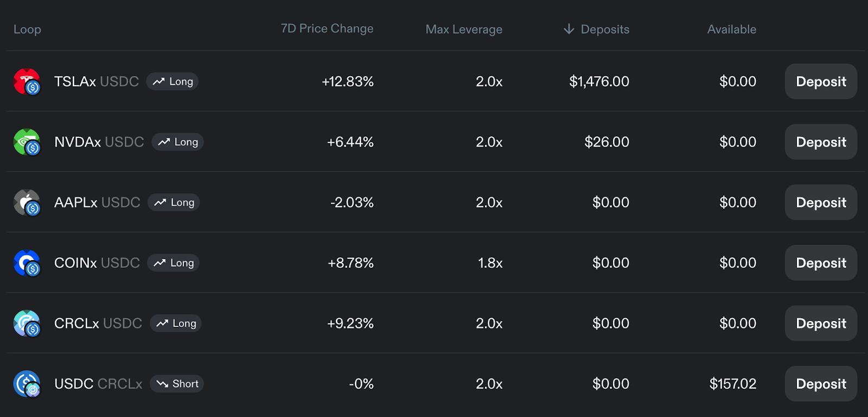This screenshot has width=868, height=417.
Task: Click the NVDAx token icon
Action: [27, 142]
